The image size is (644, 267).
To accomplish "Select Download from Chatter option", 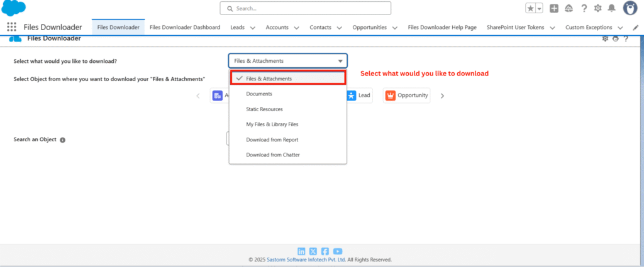I will pos(288,155).
